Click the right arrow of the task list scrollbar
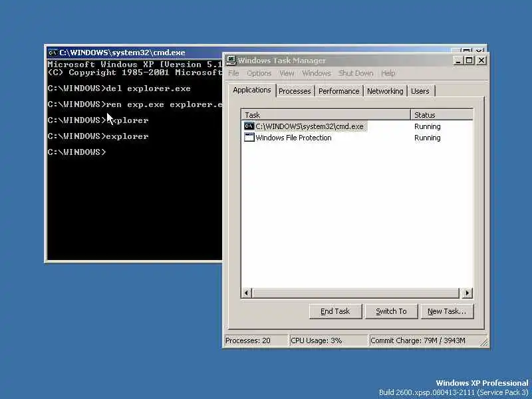 [467, 293]
